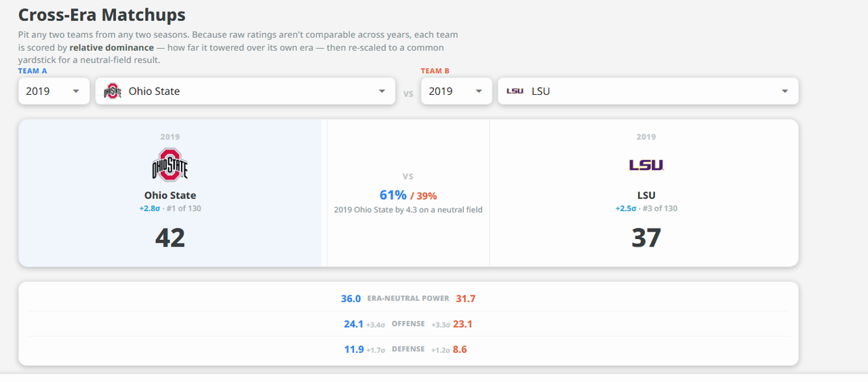
Task: Click the DEFENSE row label
Action: (x=408, y=349)
